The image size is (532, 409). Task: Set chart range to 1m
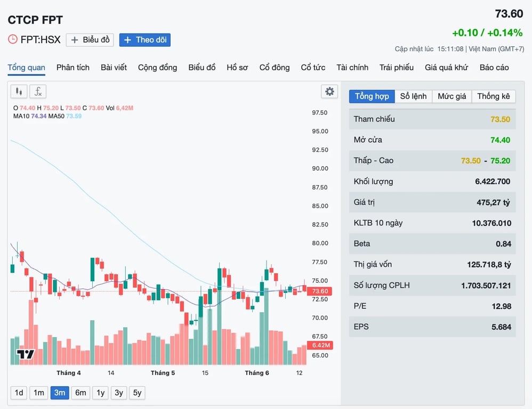click(39, 392)
